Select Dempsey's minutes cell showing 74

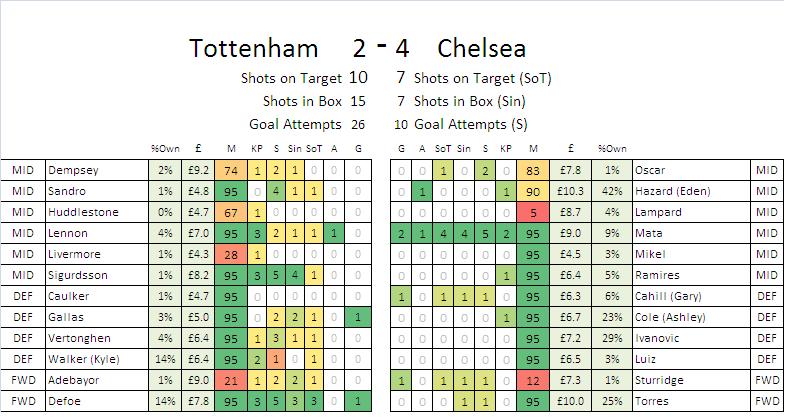coord(231,170)
